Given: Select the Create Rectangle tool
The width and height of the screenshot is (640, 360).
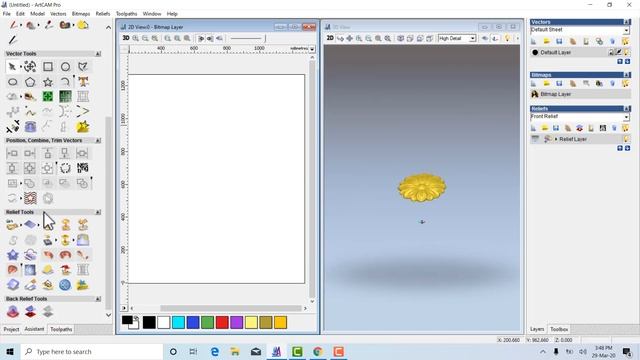Looking at the screenshot, I should click(48, 67).
